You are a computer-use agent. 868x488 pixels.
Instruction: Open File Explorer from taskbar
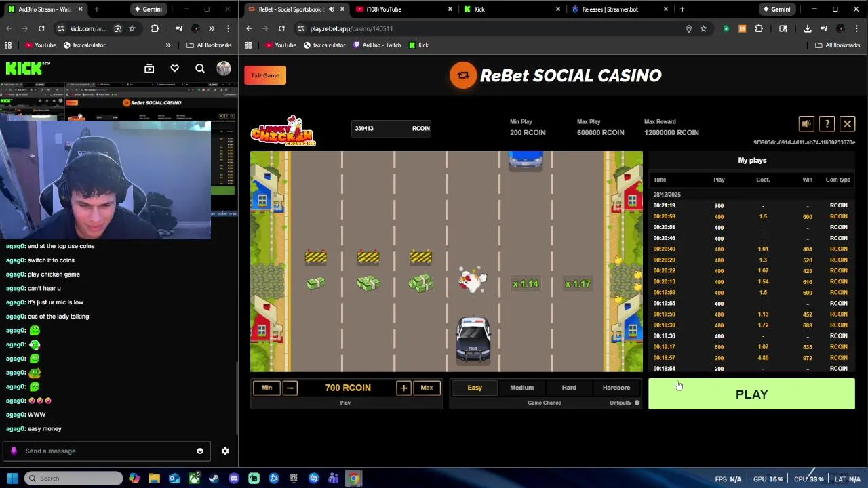coord(154,479)
